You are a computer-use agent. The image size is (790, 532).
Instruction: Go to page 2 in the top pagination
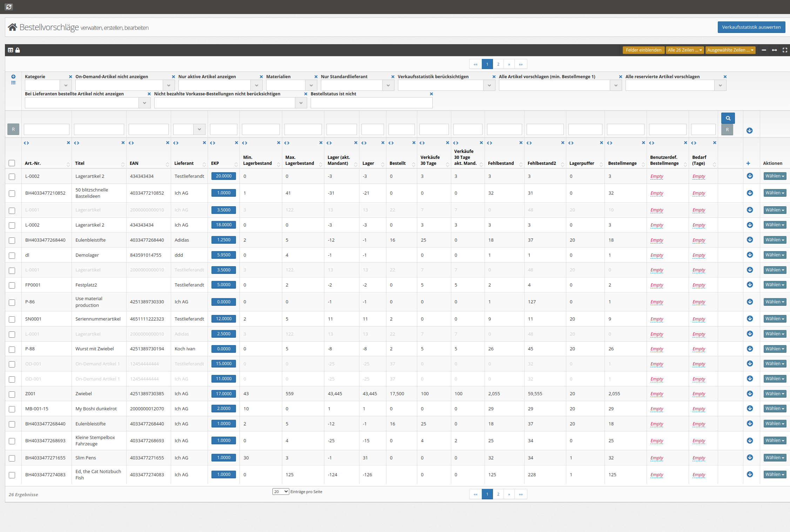click(x=498, y=64)
